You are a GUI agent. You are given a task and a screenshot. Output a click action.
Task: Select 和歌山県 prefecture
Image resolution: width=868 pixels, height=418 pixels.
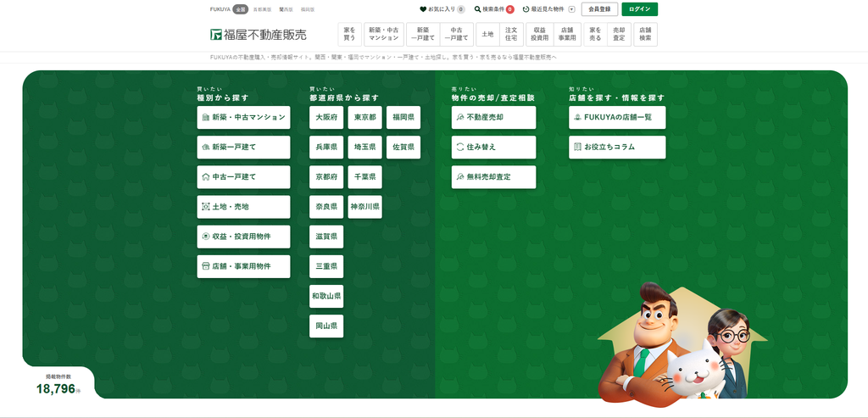coord(326,296)
